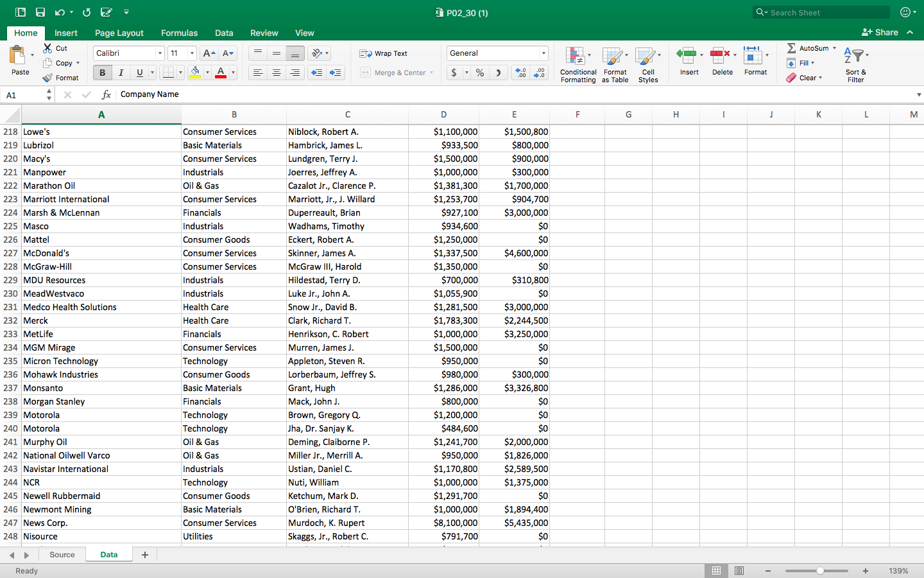Viewport: 924px width, 578px height.
Task: Open the General number format dropdown
Action: (x=543, y=53)
